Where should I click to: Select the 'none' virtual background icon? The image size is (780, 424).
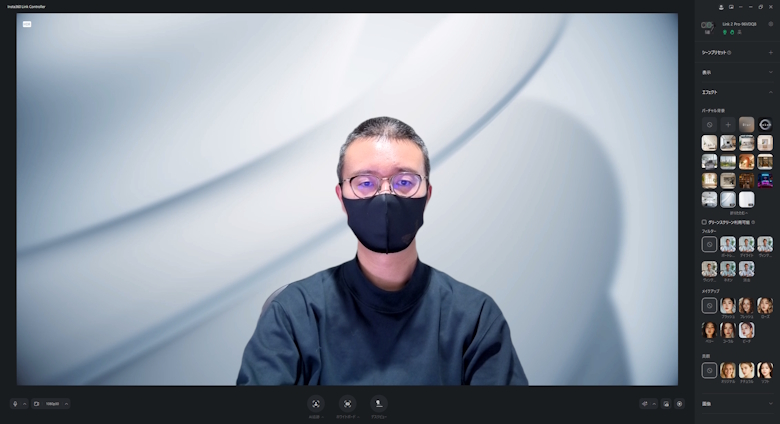pos(709,125)
